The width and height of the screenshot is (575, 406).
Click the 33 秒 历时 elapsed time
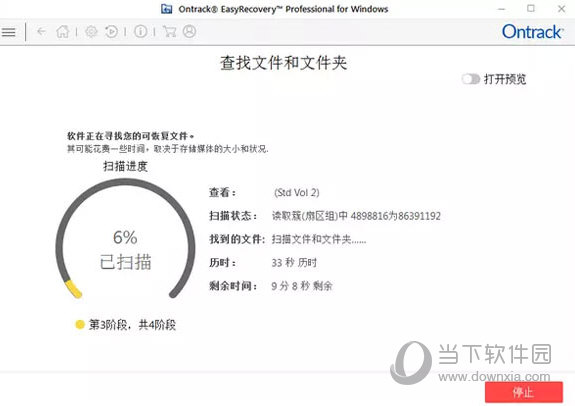coord(294,263)
